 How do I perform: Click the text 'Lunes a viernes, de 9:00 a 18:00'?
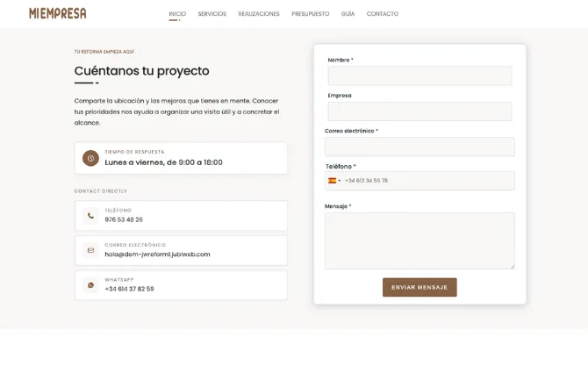163,162
